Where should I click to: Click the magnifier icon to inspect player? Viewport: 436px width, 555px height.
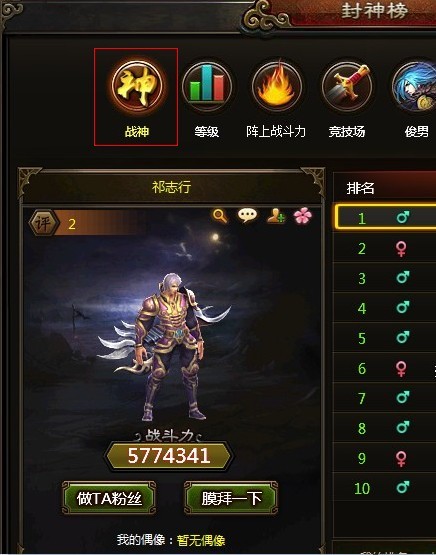(220, 215)
